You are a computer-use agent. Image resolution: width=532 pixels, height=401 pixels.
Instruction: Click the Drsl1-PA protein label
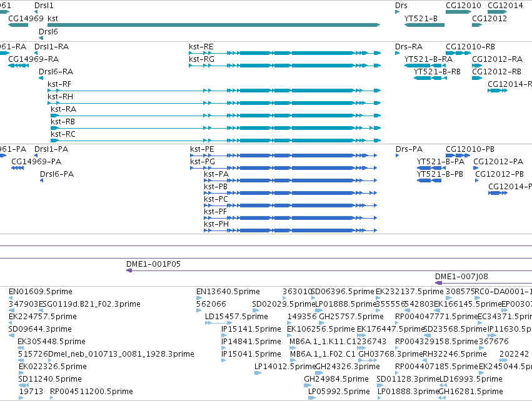[x=51, y=149]
